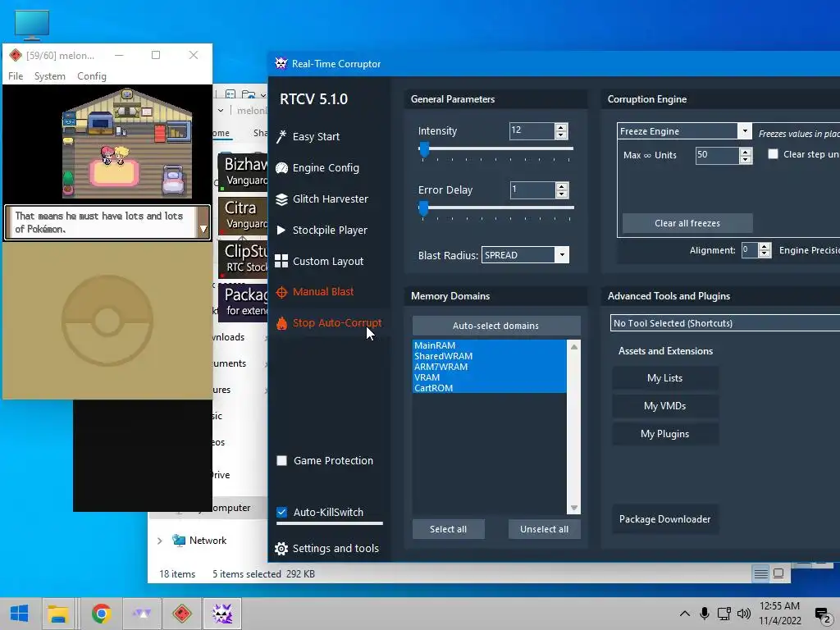Image resolution: width=840 pixels, height=630 pixels.
Task: Open Blast Radius SPREAD dropdown
Action: 562,255
